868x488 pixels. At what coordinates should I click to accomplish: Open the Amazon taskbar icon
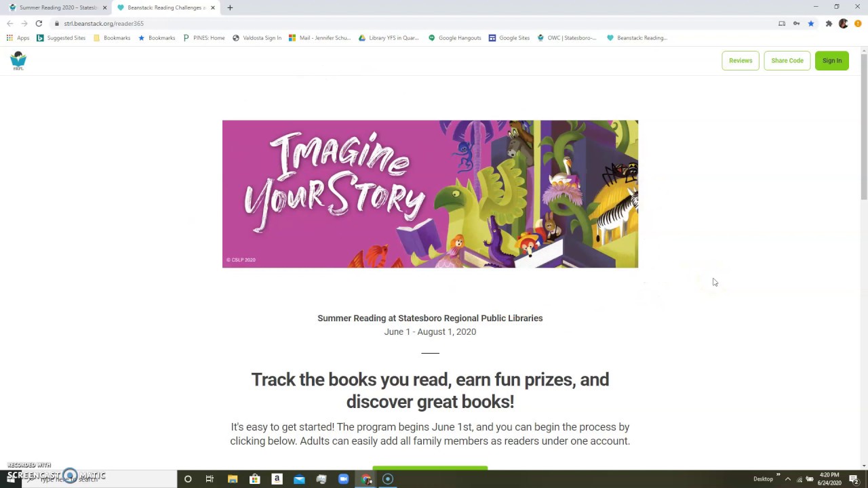tap(277, 479)
